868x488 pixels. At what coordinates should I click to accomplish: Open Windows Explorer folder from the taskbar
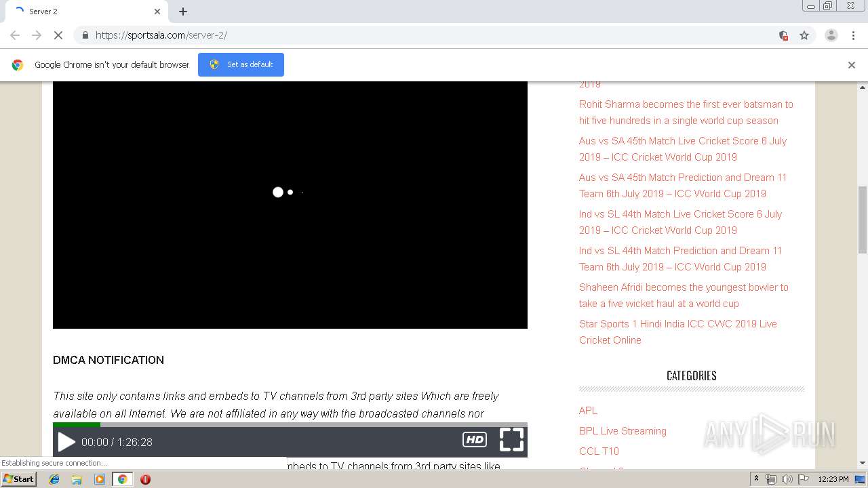pyautogui.click(x=77, y=479)
